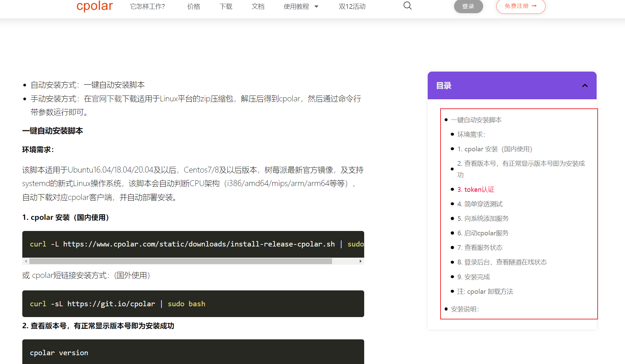Screen dimensions: 625x364
Task: Jump to 3. token认证 entry
Action: point(476,189)
